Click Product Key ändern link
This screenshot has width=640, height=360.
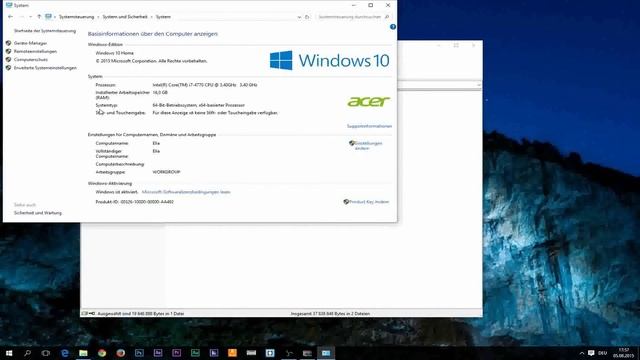[369, 202]
